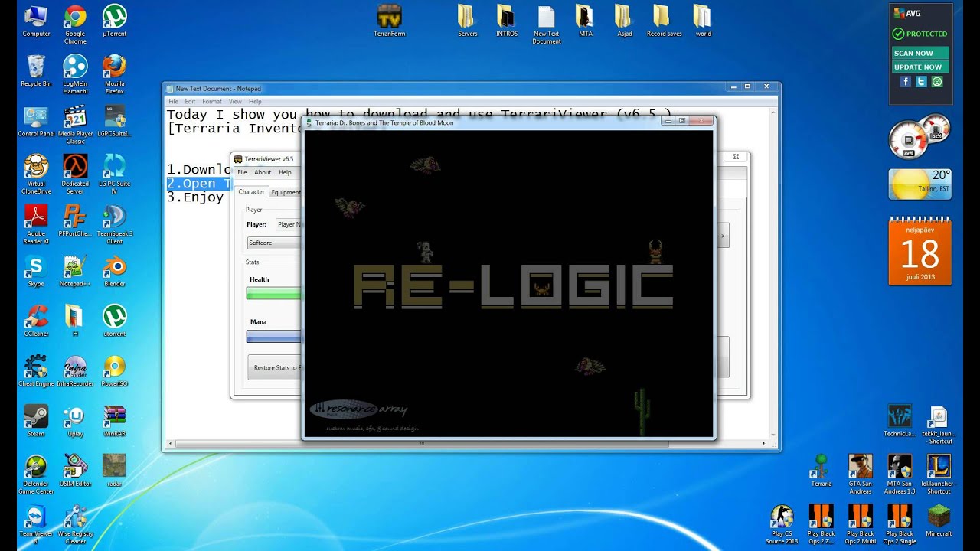Open the Help menu in TerrariViewer

tap(285, 172)
